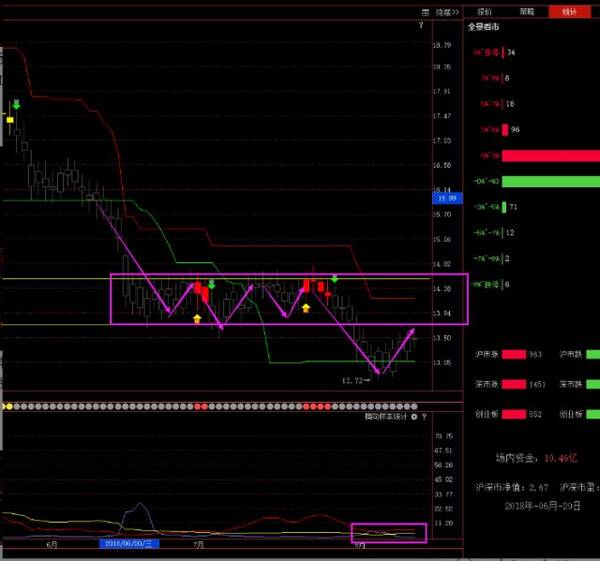Click the help question mark beside indicator gear
Image resolution: width=600 pixels, height=561 pixels.
tap(424, 417)
